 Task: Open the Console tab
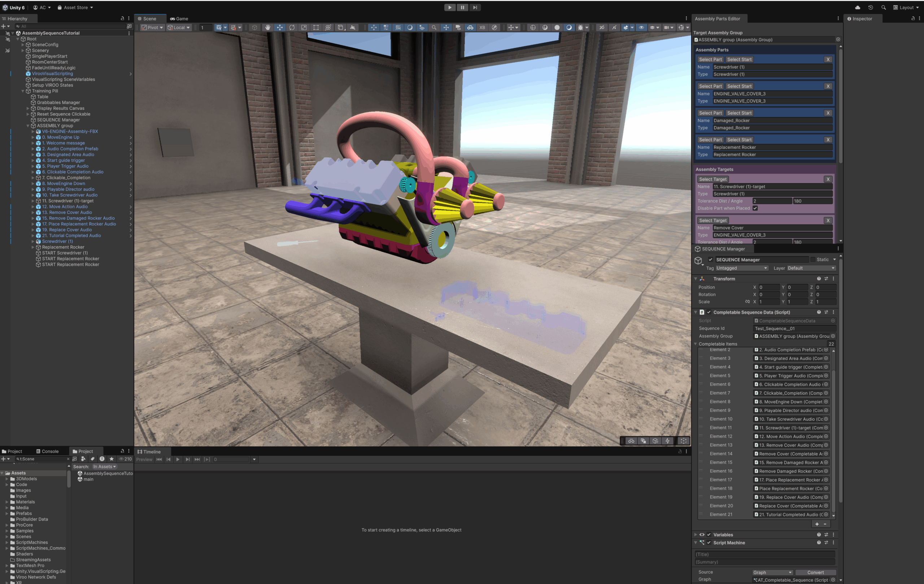point(48,451)
